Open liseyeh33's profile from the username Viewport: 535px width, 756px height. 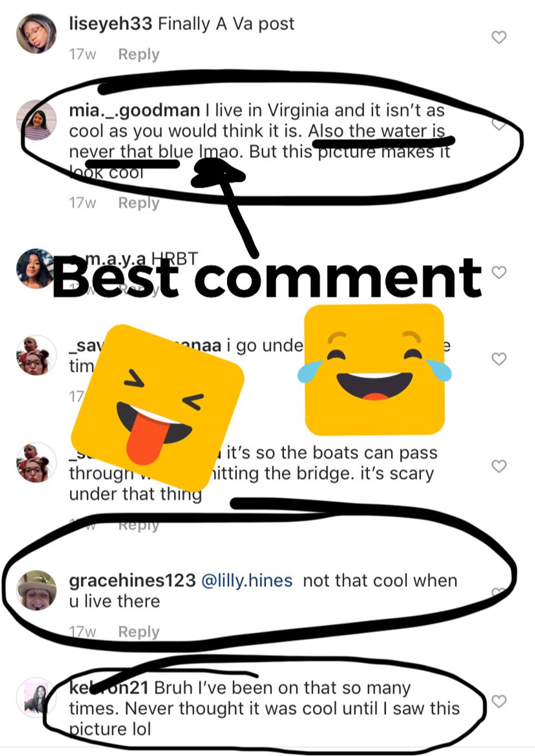(x=110, y=23)
